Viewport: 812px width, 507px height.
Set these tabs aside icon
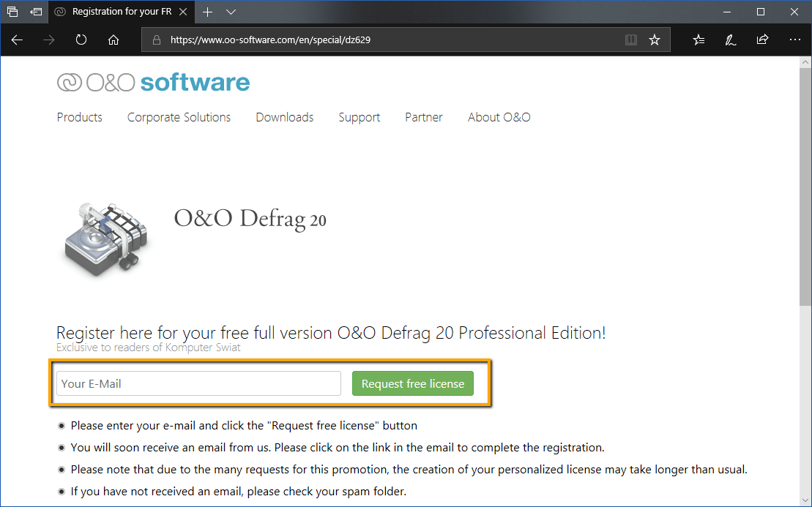pos(36,12)
